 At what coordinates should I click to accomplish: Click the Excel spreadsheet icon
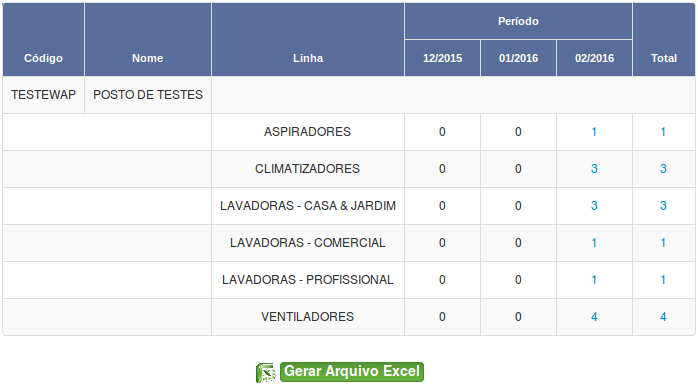tap(265, 373)
